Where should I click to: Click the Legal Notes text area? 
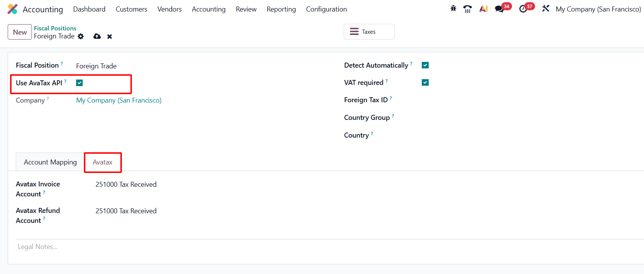tap(329, 247)
